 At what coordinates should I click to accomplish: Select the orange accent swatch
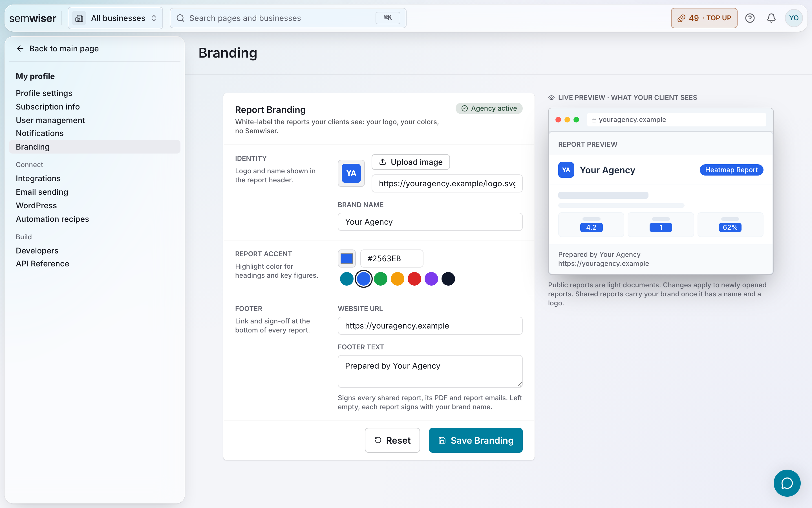[397, 279]
